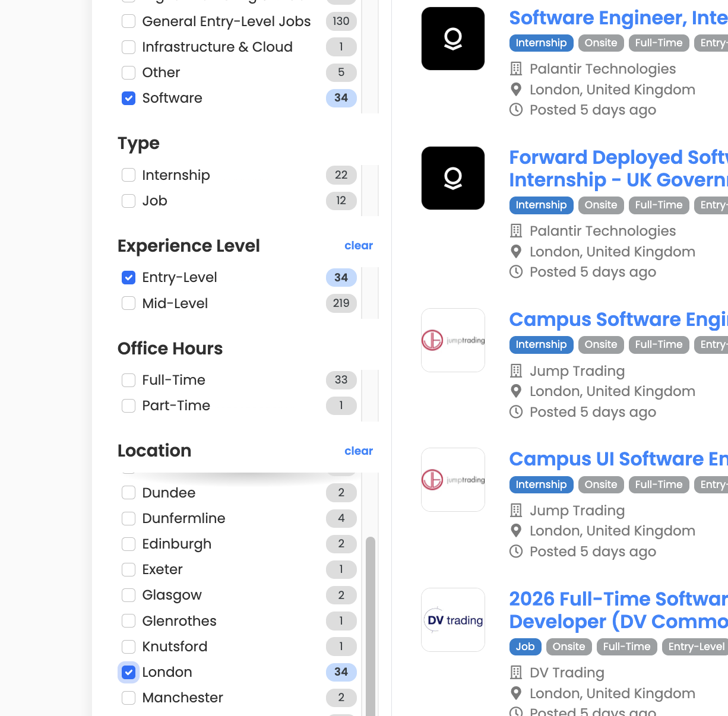Check the General Entry-Level Jobs filter

tap(128, 21)
